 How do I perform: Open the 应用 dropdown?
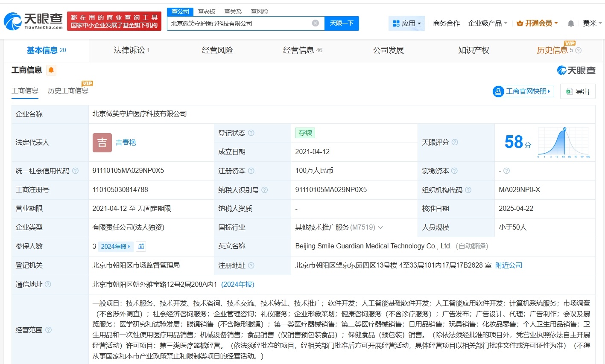tap(406, 23)
